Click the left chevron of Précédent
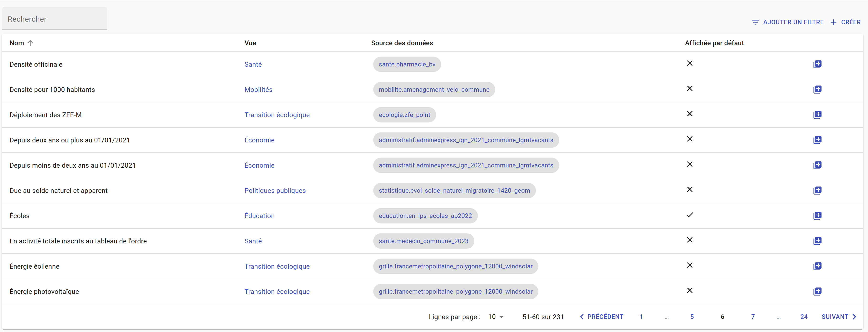 (582, 317)
